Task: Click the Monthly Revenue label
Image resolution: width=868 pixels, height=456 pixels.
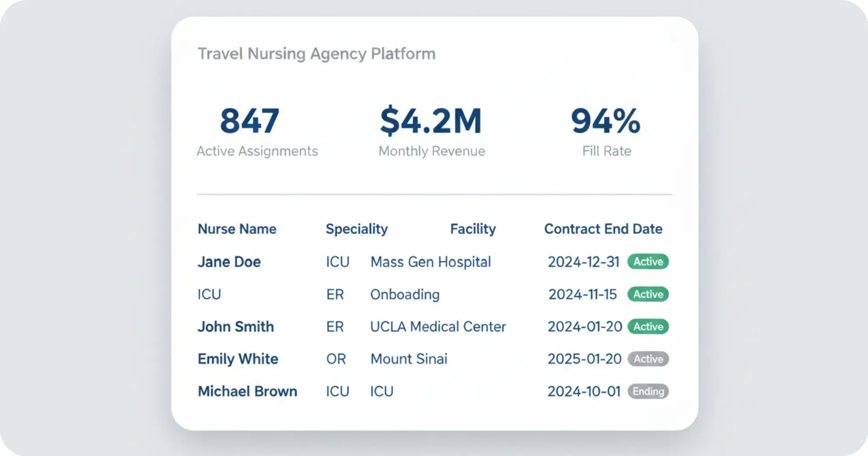Action: point(432,151)
